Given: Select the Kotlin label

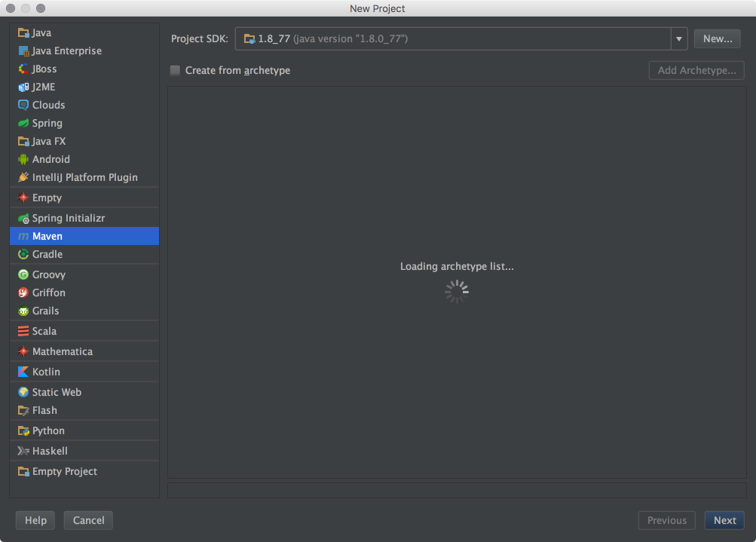Looking at the screenshot, I should tap(46, 372).
